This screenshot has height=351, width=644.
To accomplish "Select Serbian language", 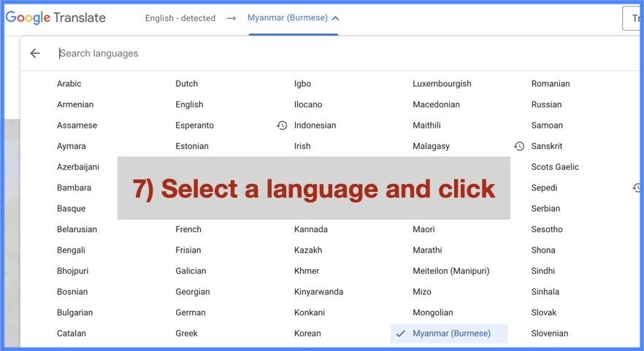I will [545, 209].
